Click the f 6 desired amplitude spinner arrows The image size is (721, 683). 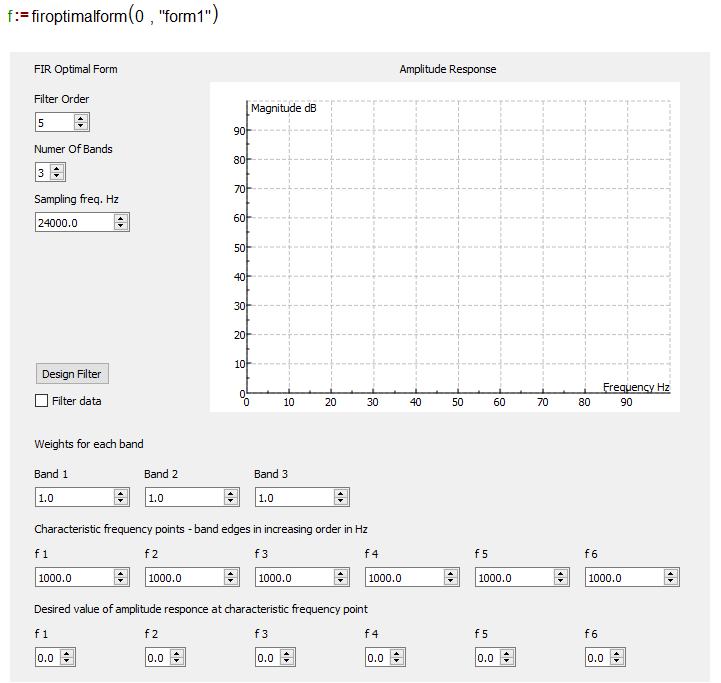(x=617, y=657)
